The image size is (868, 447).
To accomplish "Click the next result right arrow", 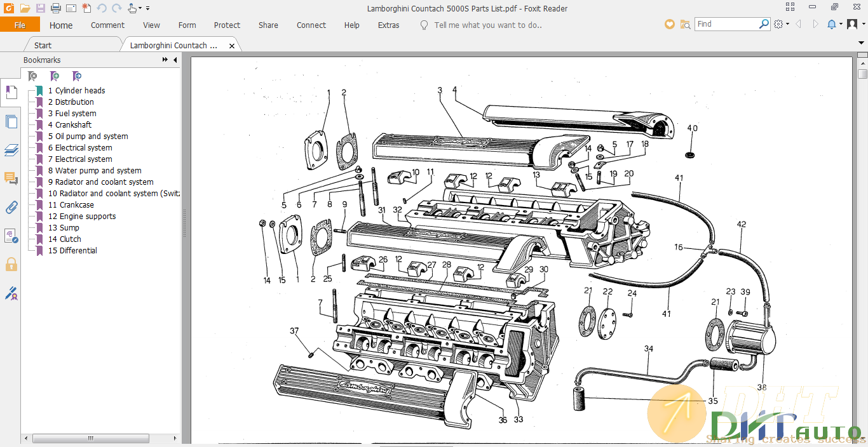I will [816, 24].
